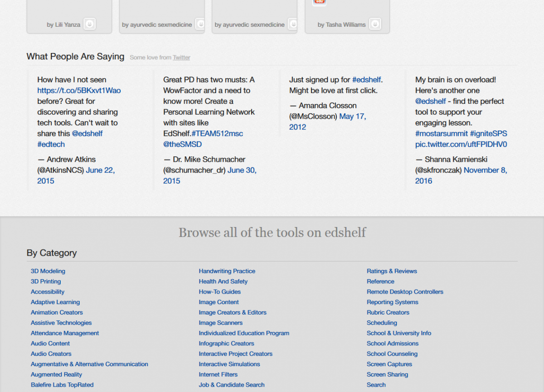
Task: Click Lili Yanza's smiley avatar icon
Action: [x=90, y=24]
